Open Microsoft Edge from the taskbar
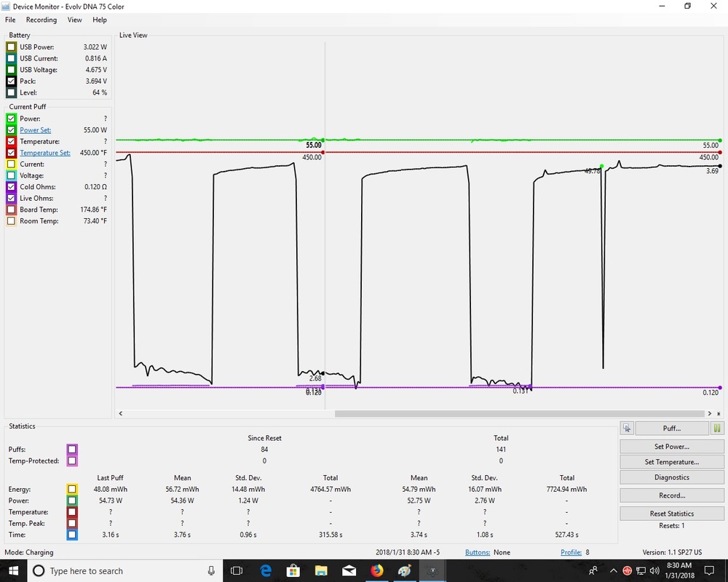Screen dimensions: 728x582 [265, 570]
